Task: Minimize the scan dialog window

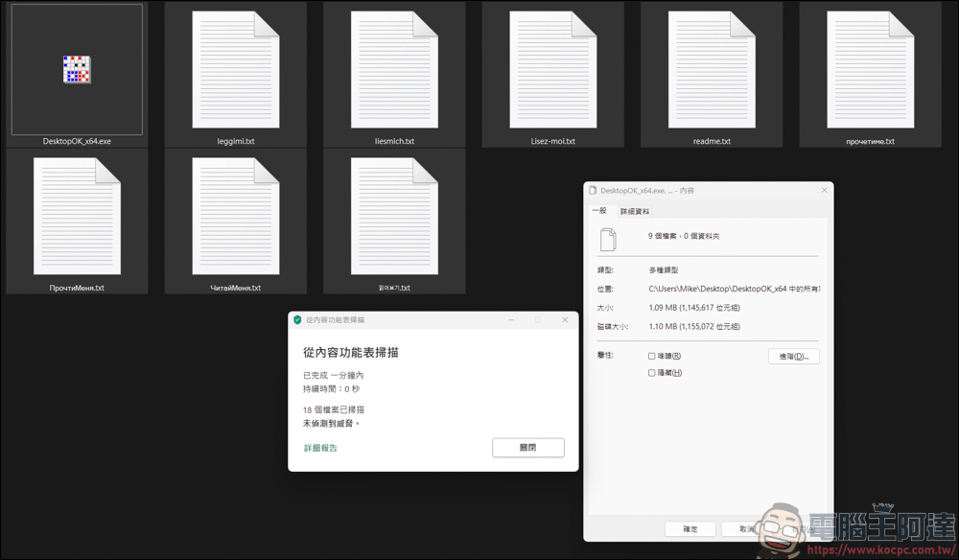Action: click(x=511, y=319)
